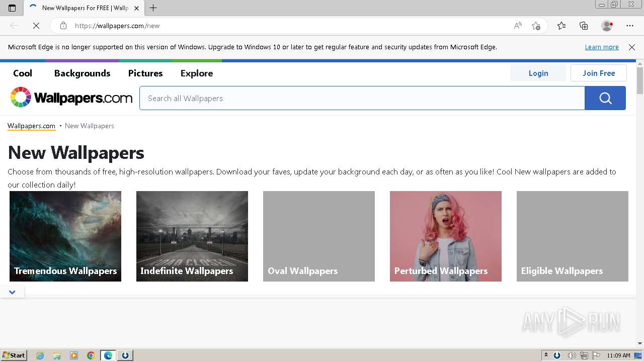The width and height of the screenshot is (644, 362).
Task: Focus the Search all Wallpapers field
Action: tap(362, 98)
